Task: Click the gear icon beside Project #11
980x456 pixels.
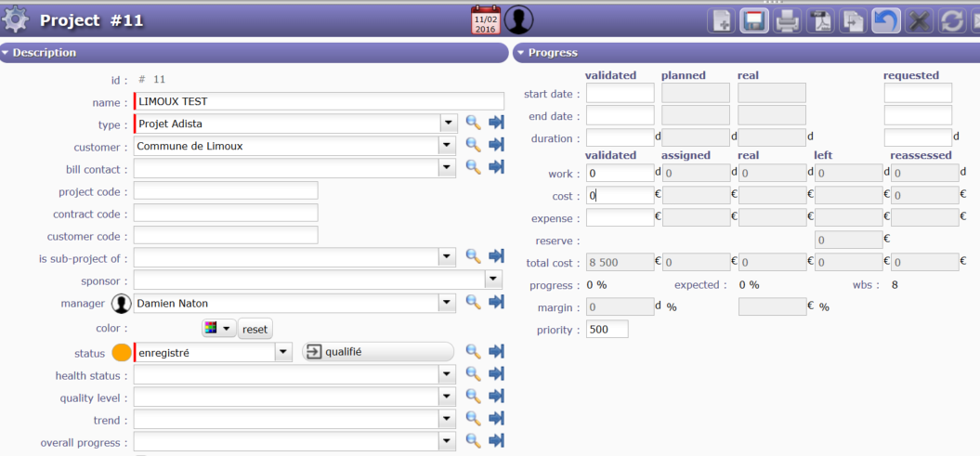Action: (x=16, y=20)
